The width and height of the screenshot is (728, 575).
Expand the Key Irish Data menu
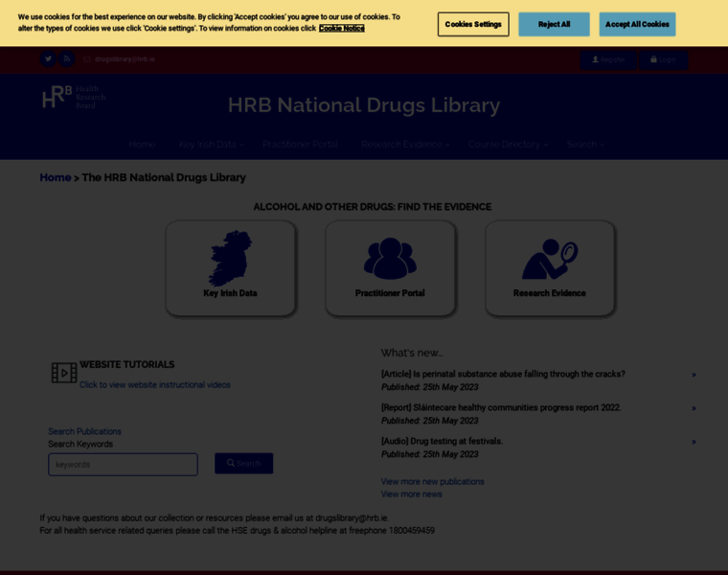(212, 145)
